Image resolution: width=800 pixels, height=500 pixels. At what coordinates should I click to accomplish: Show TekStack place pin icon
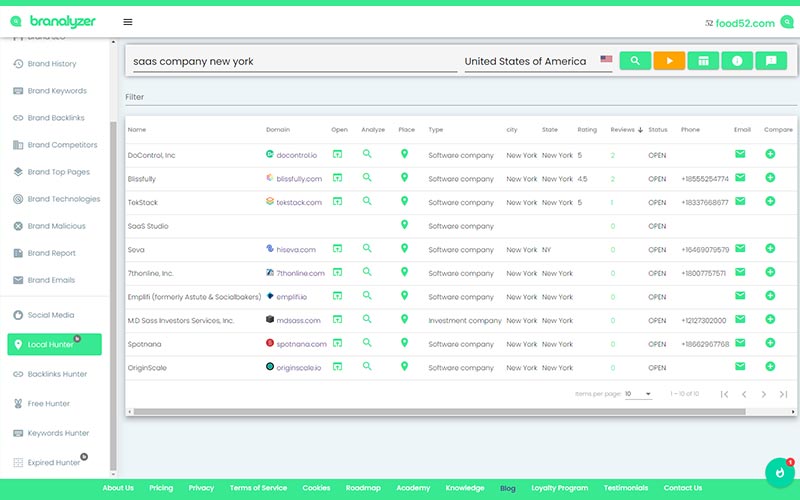point(404,201)
